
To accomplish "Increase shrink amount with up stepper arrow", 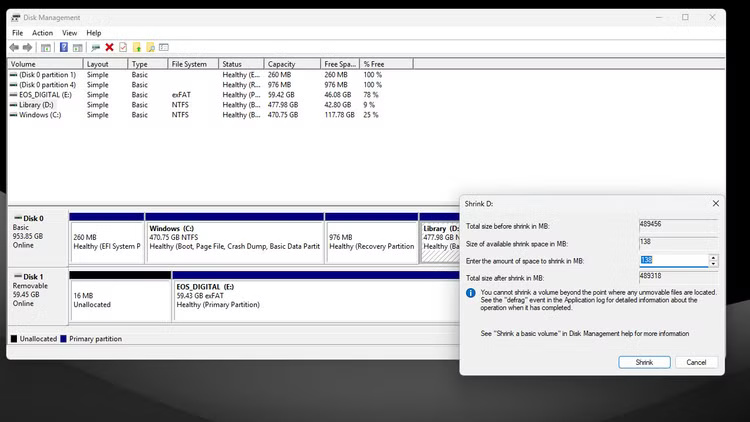I will pyautogui.click(x=713, y=257).
